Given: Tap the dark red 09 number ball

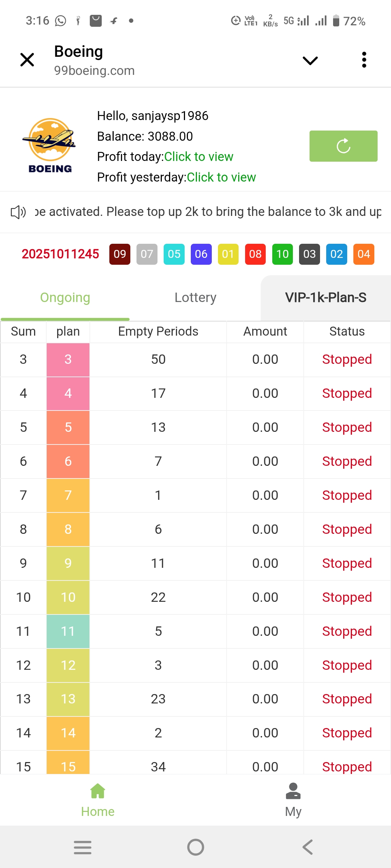Looking at the screenshot, I should point(120,254).
